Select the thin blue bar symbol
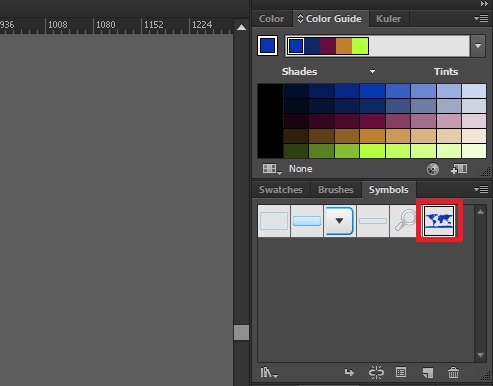Screen dimensions: 493x386 coord(373,221)
